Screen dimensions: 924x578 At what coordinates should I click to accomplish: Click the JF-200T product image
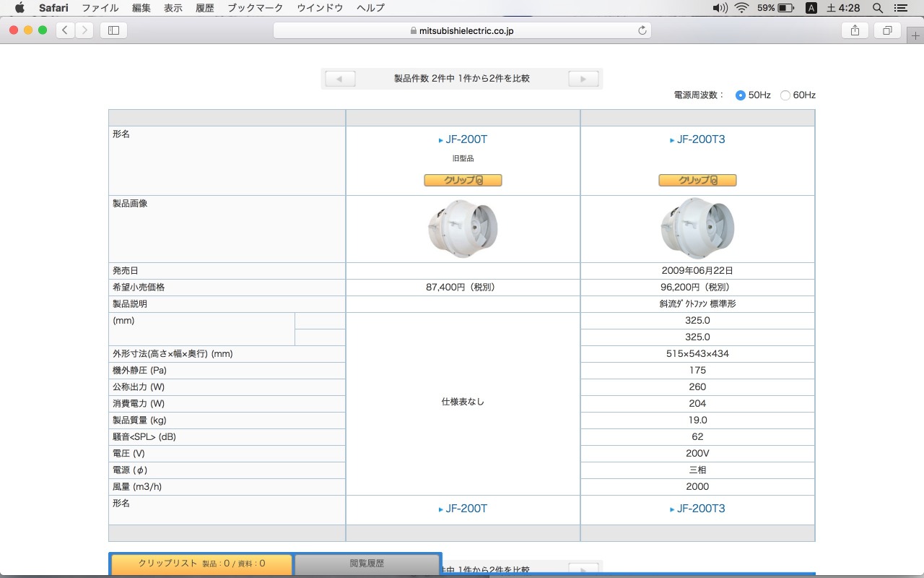463,228
